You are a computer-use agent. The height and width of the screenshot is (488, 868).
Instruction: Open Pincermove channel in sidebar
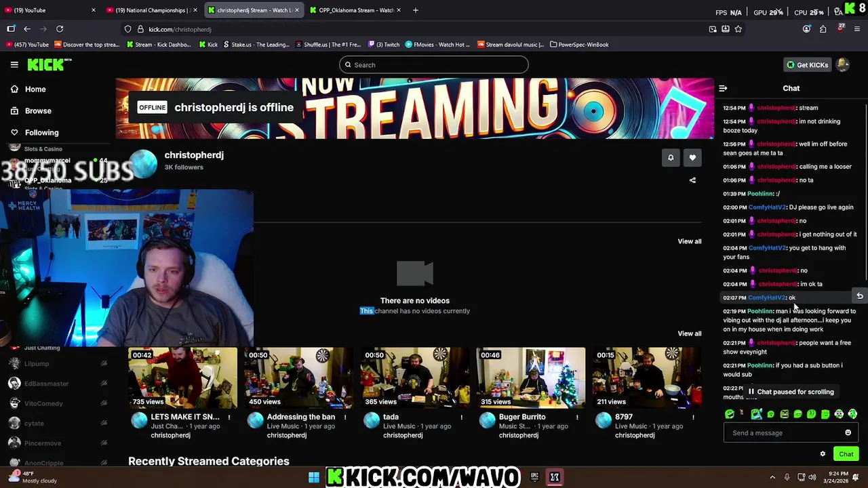(58, 443)
